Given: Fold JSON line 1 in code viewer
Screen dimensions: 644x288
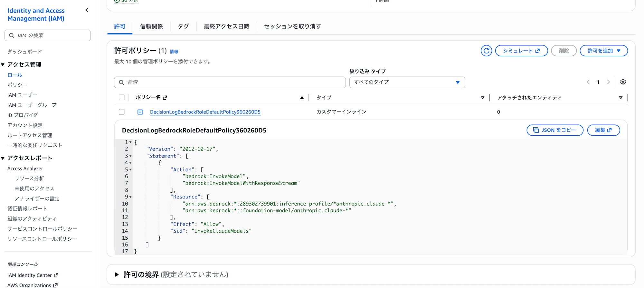Looking at the screenshot, I should tap(130, 142).
